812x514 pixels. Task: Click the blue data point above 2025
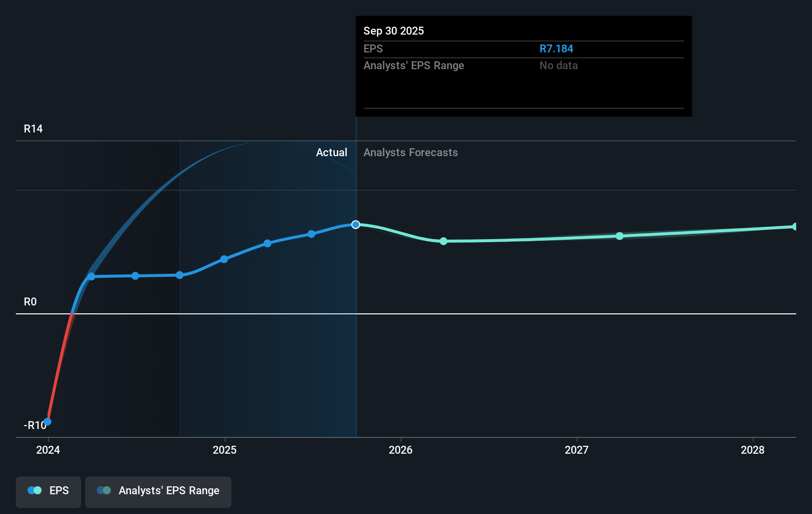pyautogui.click(x=224, y=259)
